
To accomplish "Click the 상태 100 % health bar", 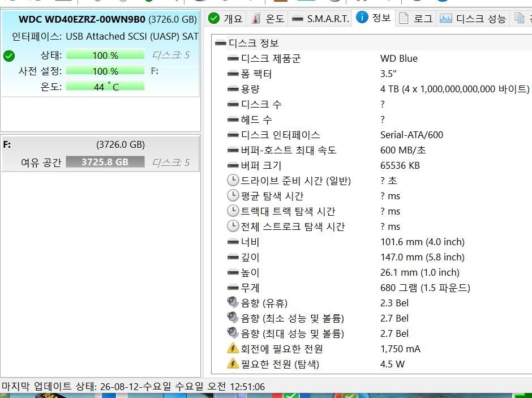I will (x=105, y=55).
